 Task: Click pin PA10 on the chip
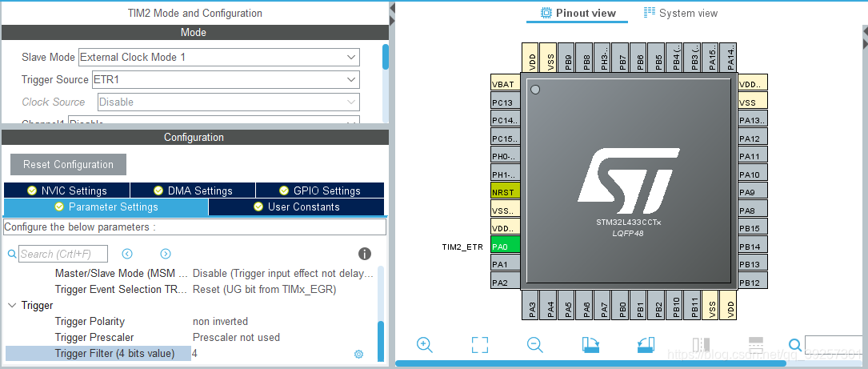(x=753, y=174)
